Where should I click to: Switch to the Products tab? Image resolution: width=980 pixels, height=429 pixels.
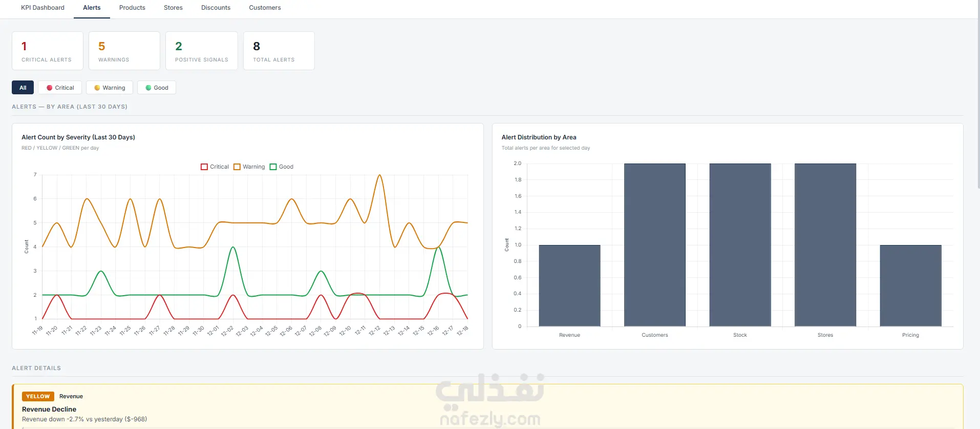[x=132, y=8]
